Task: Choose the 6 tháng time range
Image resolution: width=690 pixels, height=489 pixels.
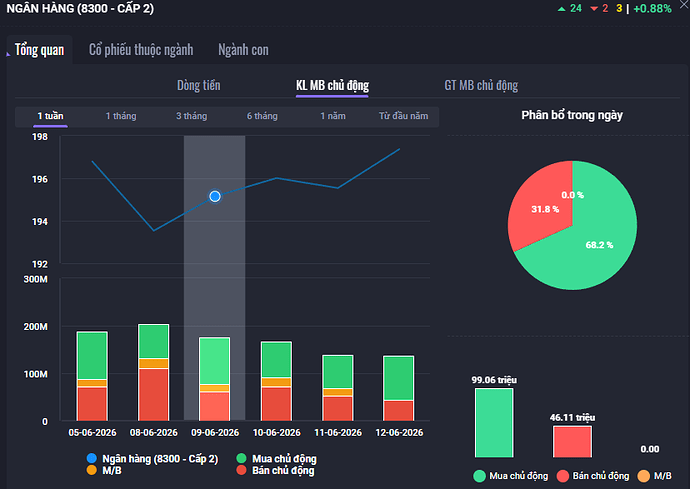Action: pos(262,116)
